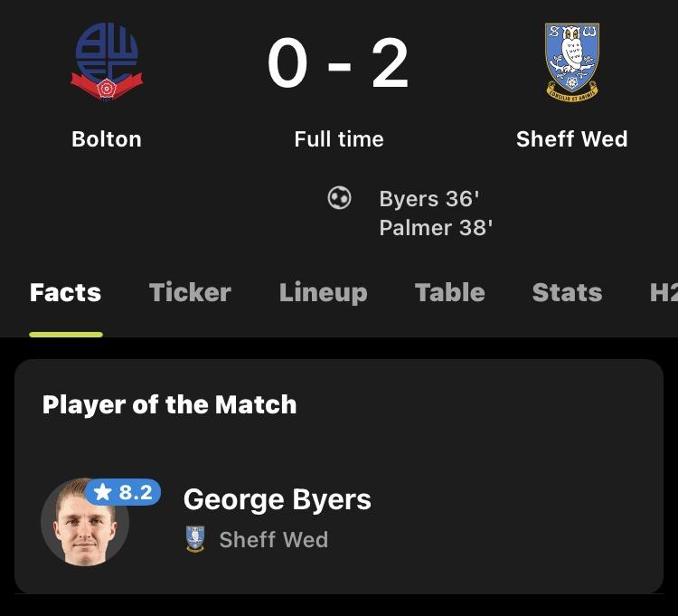The image size is (678, 616).
Task: Select the Table tab
Action: click(449, 292)
